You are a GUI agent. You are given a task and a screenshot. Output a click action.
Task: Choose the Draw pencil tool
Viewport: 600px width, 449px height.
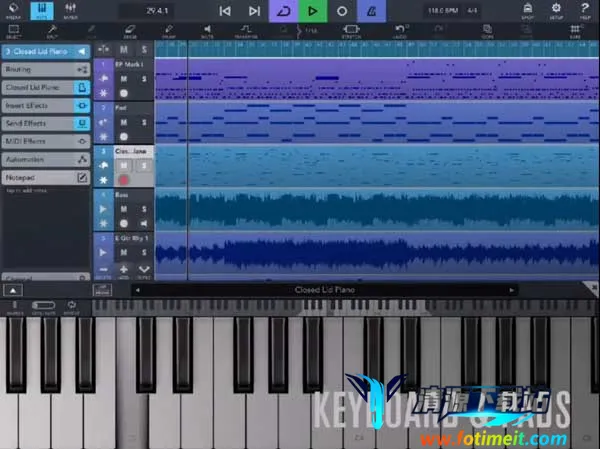coord(168,31)
